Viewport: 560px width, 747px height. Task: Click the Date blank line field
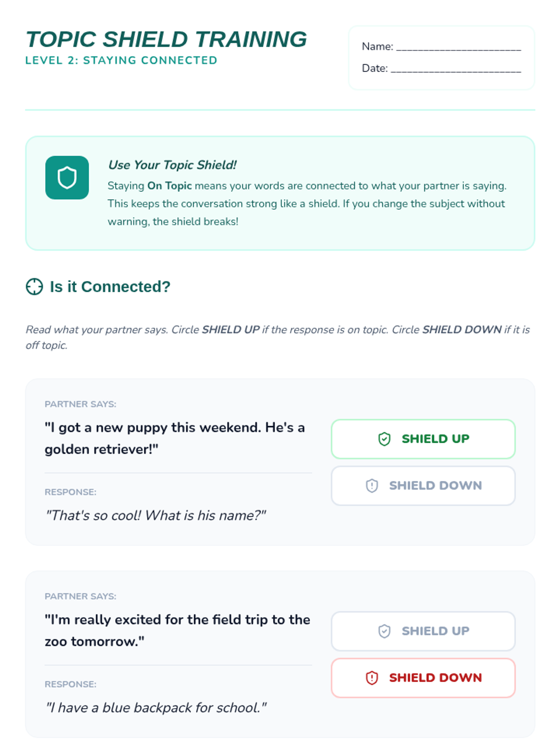pyautogui.click(x=456, y=69)
